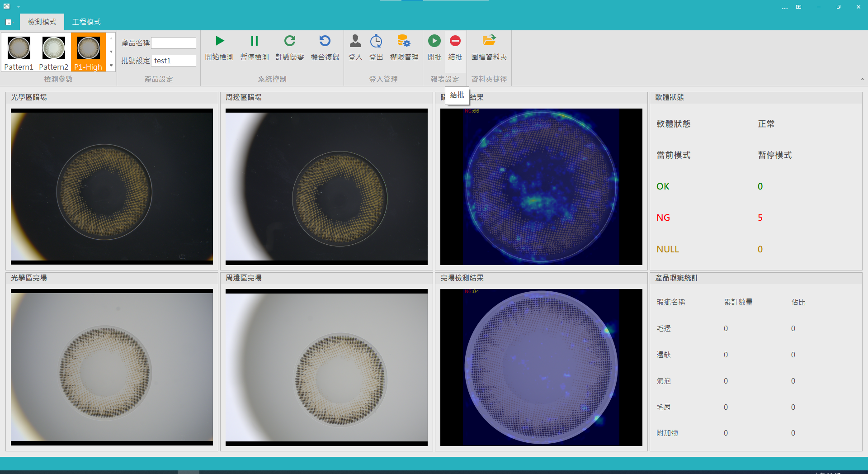Switch to the 工程模式 tab
Image resolution: width=868 pixels, height=474 pixels.
point(86,22)
